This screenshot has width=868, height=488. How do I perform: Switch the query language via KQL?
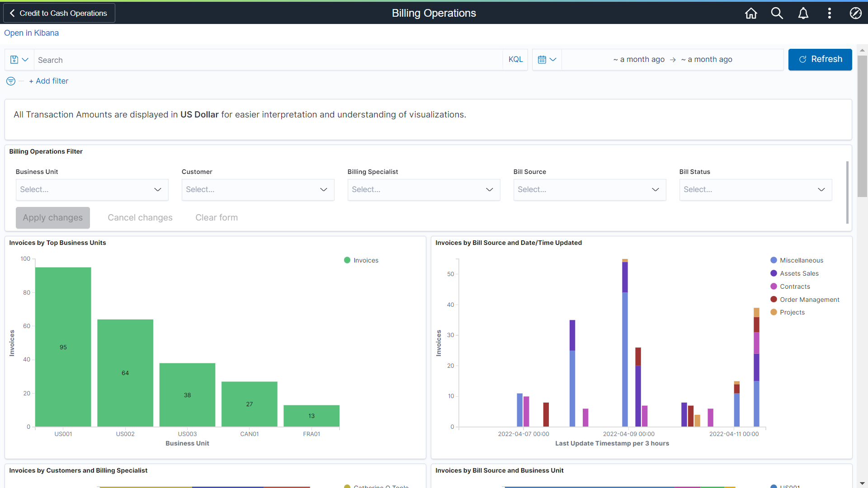pos(515,60)
